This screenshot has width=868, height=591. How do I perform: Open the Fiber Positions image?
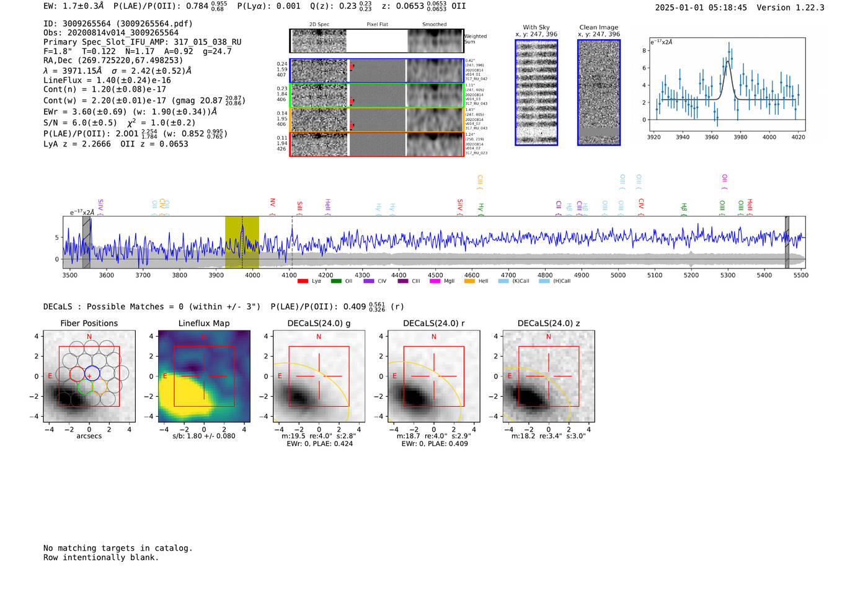(89, 376)
